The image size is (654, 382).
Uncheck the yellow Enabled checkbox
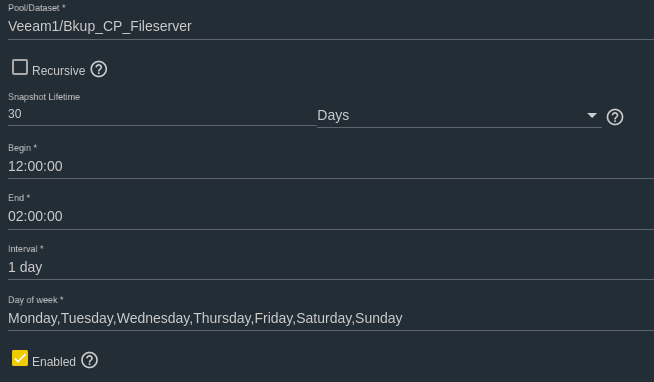point(20,358)
